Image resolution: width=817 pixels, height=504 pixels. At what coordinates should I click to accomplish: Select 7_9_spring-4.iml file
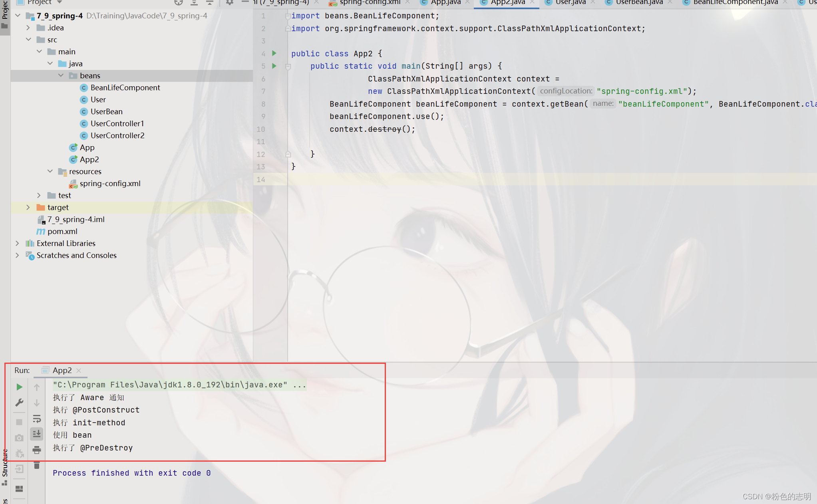pyautogui.click(x=76, y=219)
